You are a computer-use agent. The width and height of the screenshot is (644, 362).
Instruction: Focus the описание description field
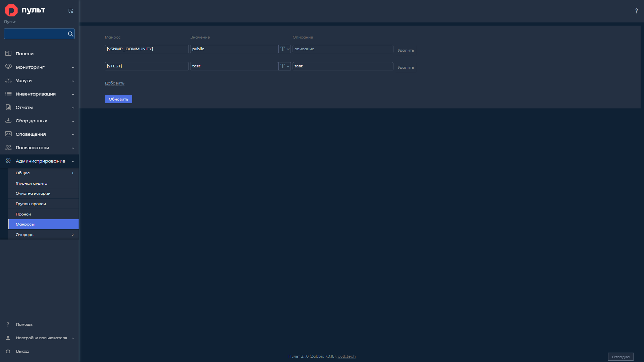343,49
